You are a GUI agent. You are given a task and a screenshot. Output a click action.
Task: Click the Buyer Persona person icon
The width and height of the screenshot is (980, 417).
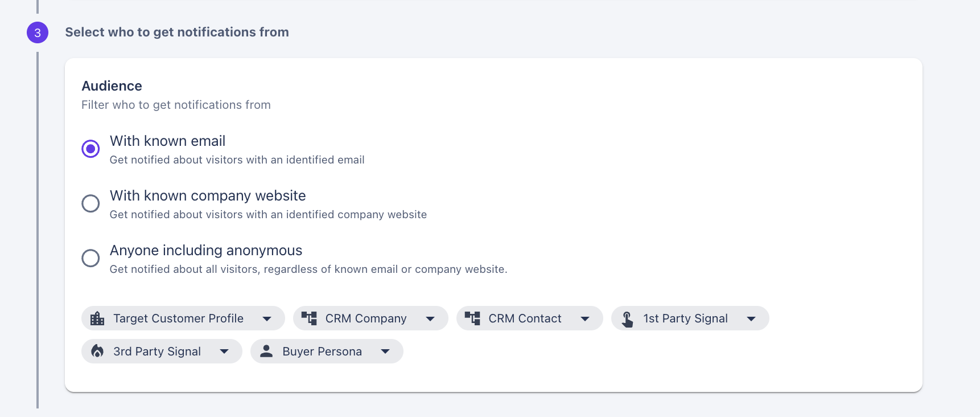coord(266,351)
